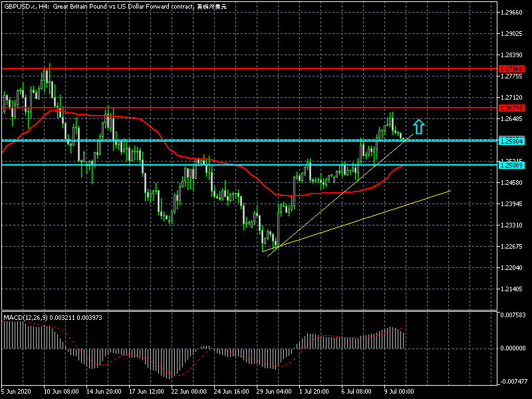The image size is (532, 399).
Task: Click the cyan up arrow marker
Action: [x=418, y=126]
